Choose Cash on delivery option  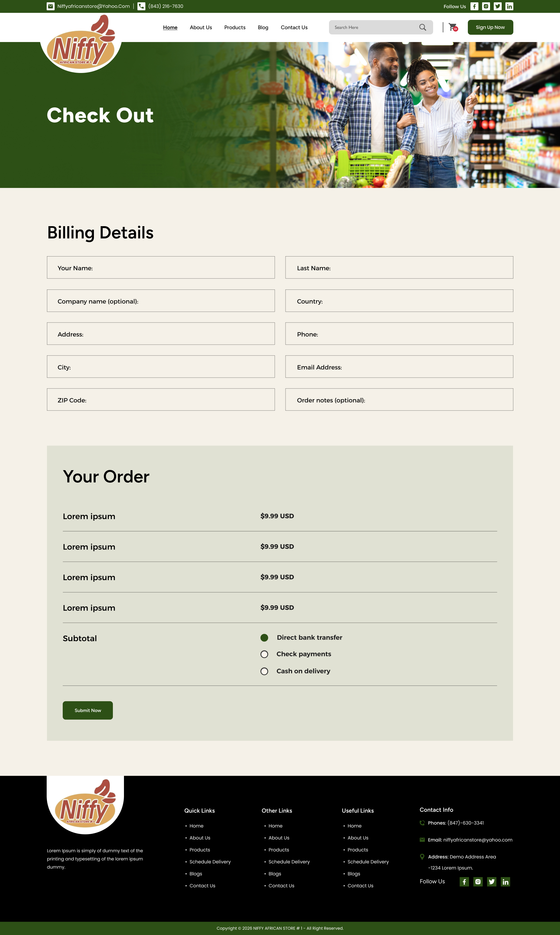(x=264, y=671)
